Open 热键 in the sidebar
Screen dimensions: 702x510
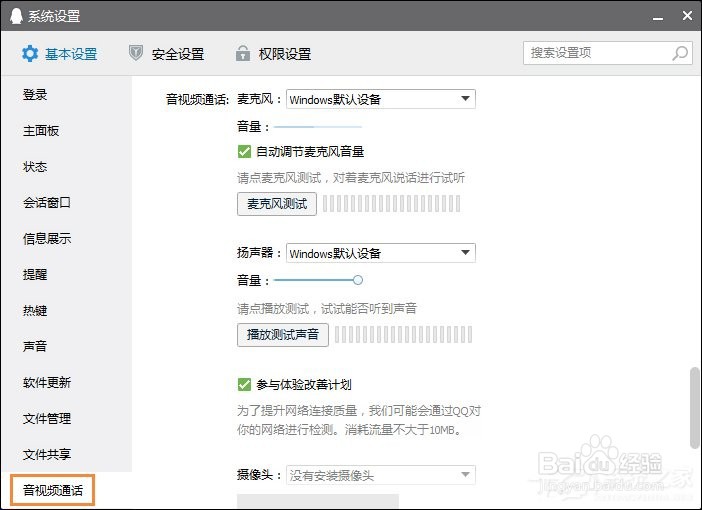tap(35, 310)
